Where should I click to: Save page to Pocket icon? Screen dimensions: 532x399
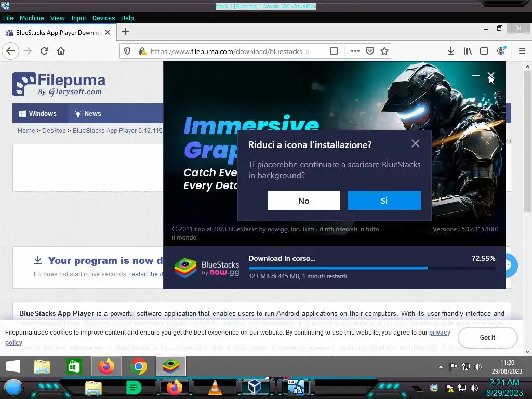pos(370,51)
